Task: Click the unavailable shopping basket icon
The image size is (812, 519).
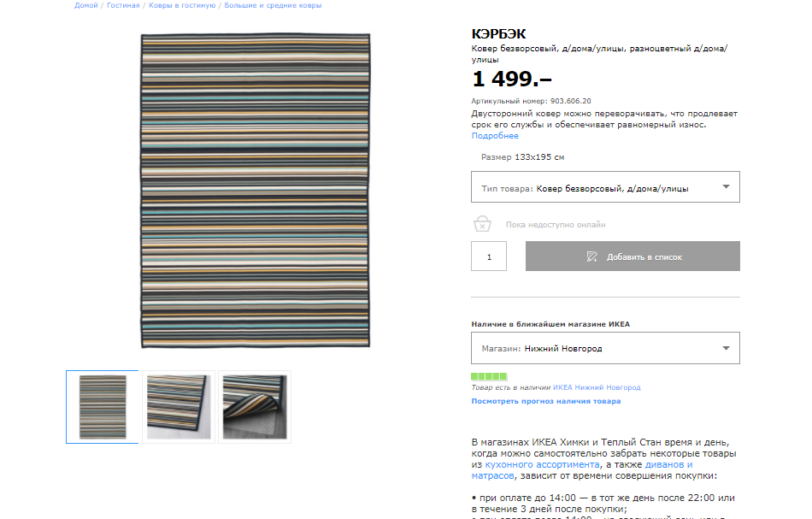Action: click(x=482, y=224)
